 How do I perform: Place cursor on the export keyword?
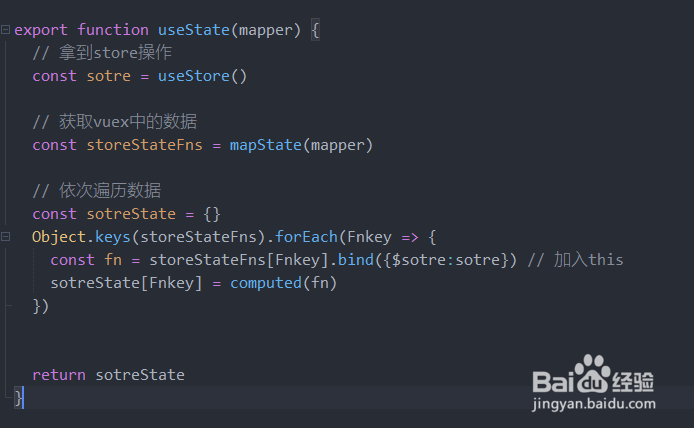click(x=41, y=30)
